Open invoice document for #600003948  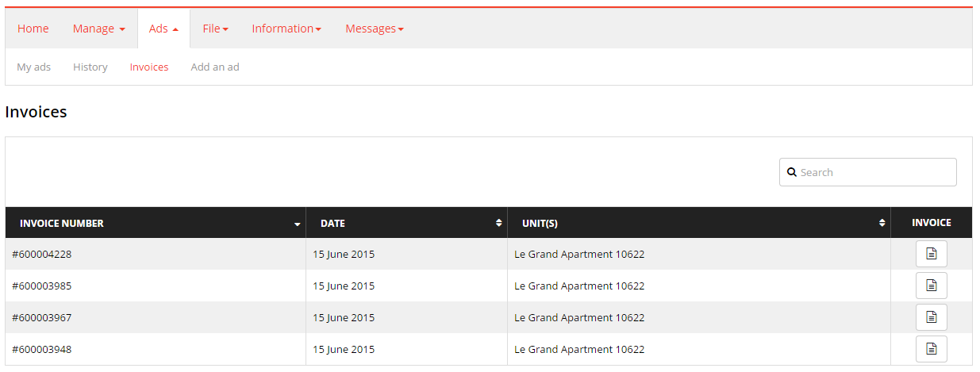(x=931, y=349)
